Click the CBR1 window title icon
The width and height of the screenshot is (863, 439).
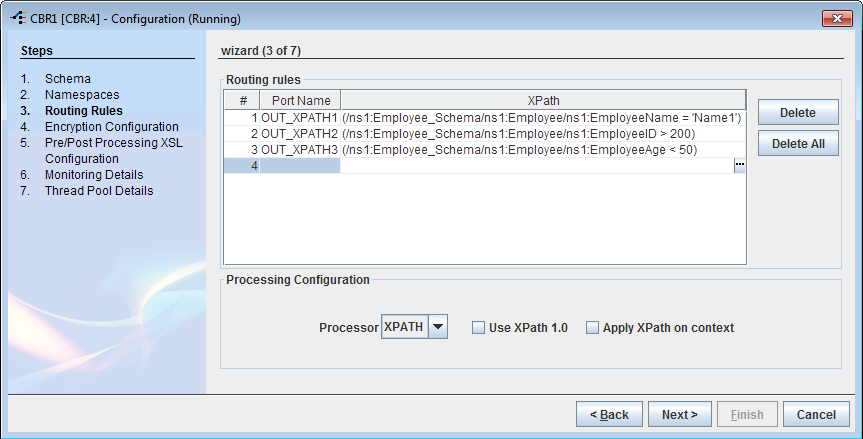[x=18, y=18]
